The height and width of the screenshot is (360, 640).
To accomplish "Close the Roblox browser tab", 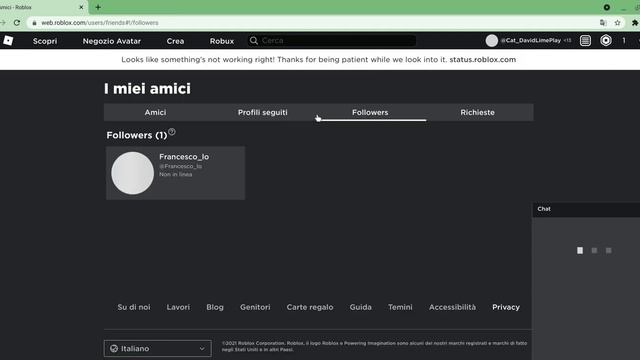I will [x=81, y=7].
